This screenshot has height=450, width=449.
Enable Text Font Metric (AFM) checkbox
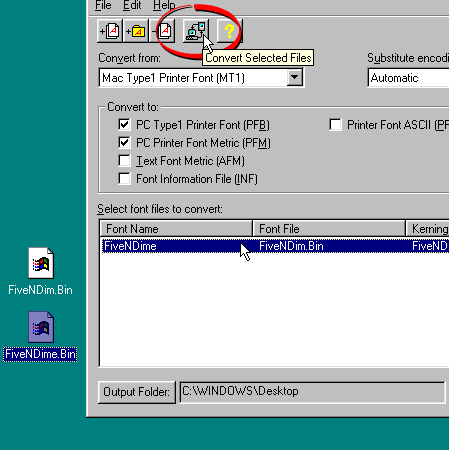[x=124, y=161]
